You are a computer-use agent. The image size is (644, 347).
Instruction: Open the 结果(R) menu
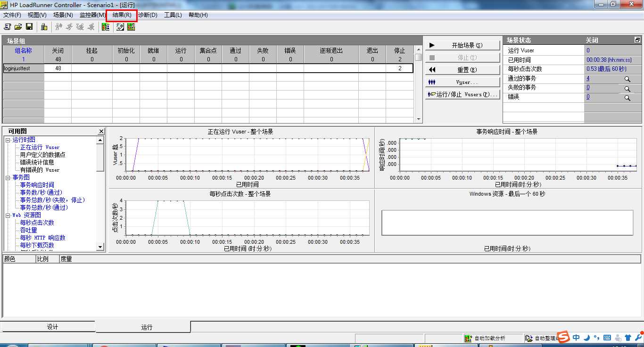tap(122, 15)
